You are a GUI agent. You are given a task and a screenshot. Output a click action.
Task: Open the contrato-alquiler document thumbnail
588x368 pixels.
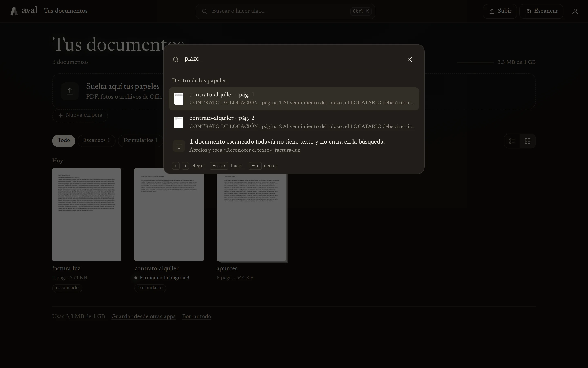coord(169,215)
